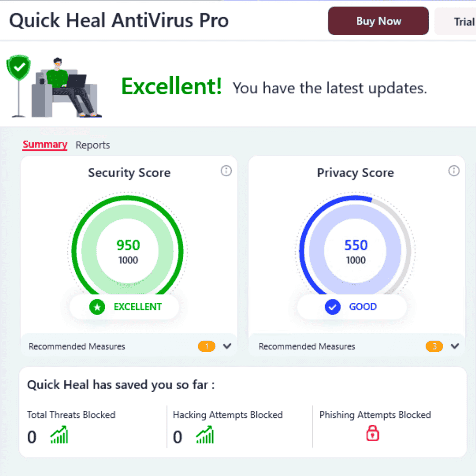Click the Hacking Attempts Blocked chart icon
Viewport: 476px width, 476px height.
205,435
